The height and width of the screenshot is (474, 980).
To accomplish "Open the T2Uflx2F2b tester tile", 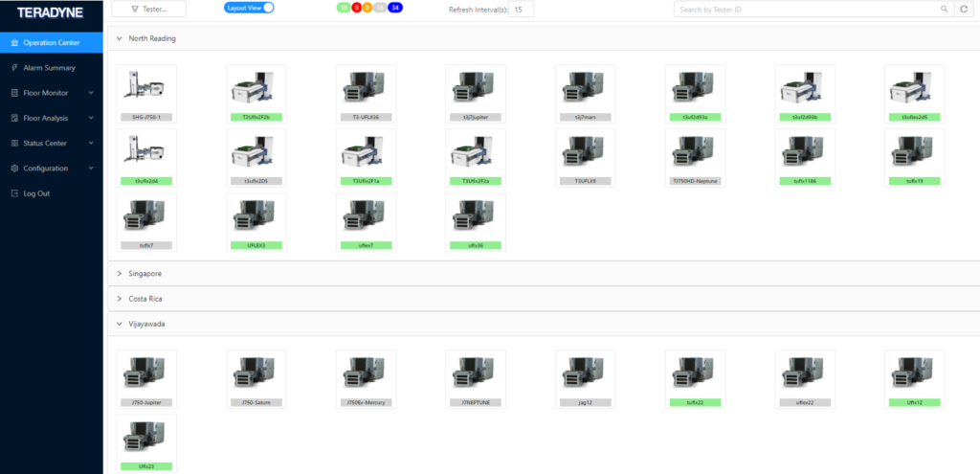I will click(x=256, y=94).
